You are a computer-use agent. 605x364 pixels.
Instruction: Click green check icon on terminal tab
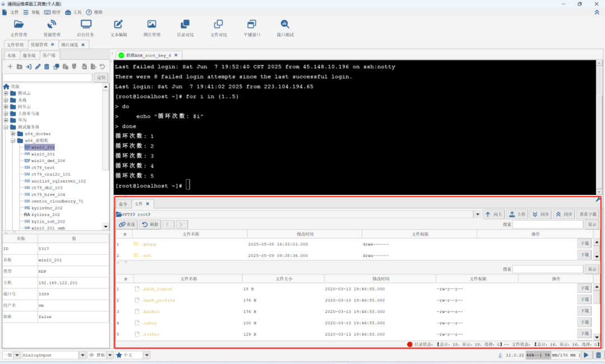(121, 55)
